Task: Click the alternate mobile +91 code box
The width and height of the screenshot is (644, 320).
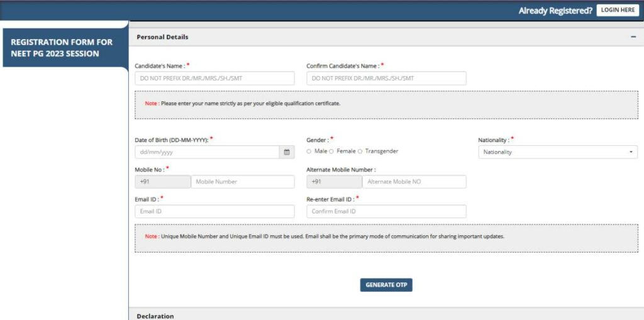Action: coord(334,182)
